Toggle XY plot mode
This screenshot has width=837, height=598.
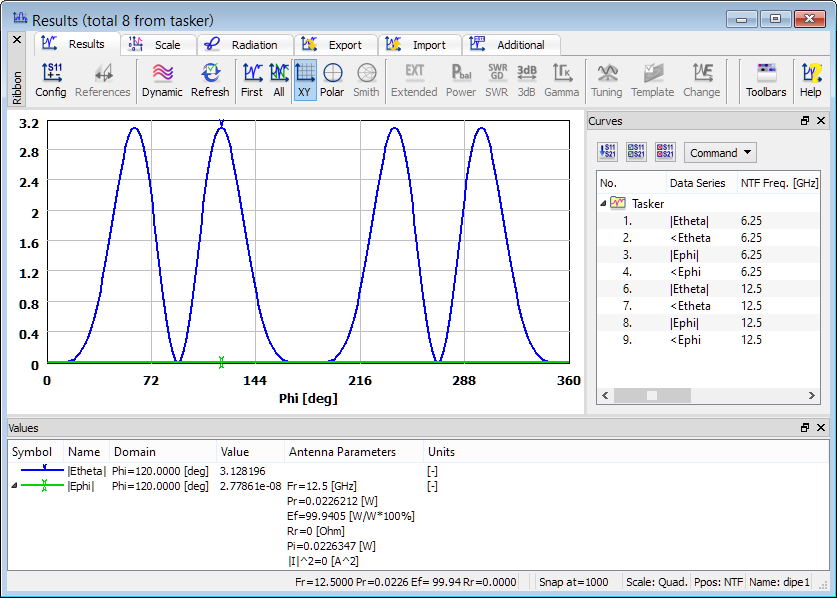tap(305, 80)
